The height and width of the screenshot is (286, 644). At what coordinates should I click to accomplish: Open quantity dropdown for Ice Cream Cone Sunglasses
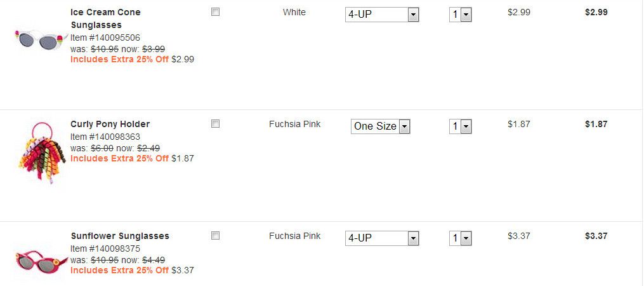coord(460,15)
